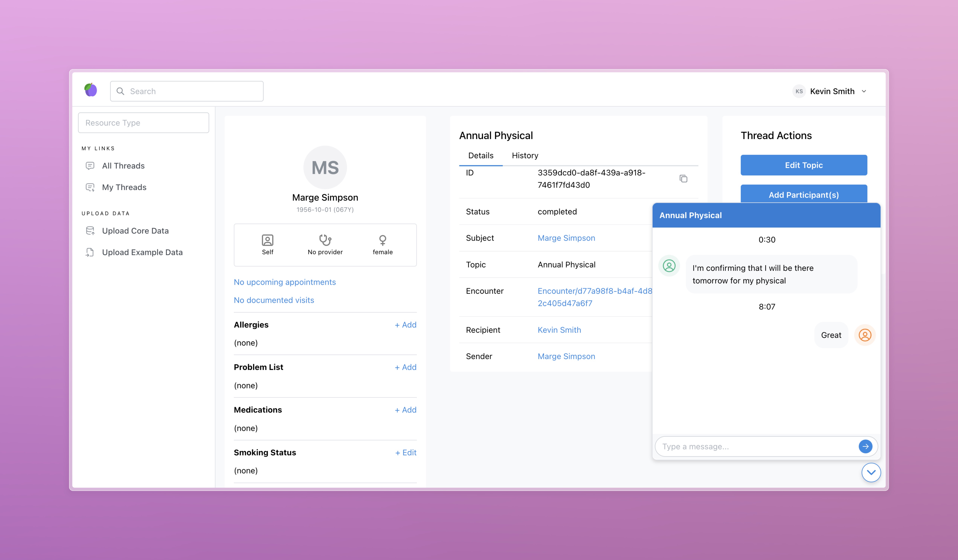Open the Marge Simpson subject link
The height and width of the screenshot is (560, 958).
tap(566, 238)
